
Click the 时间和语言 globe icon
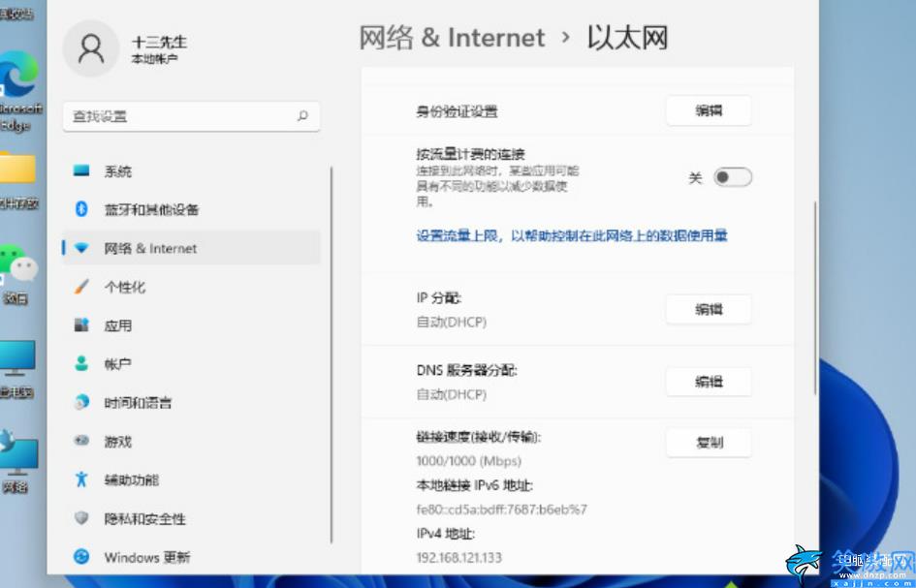pyautogui.click(x=81, y=402)
